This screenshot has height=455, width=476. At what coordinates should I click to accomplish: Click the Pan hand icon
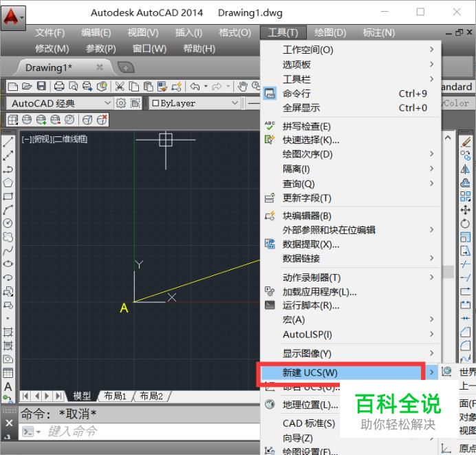point(242,87)
